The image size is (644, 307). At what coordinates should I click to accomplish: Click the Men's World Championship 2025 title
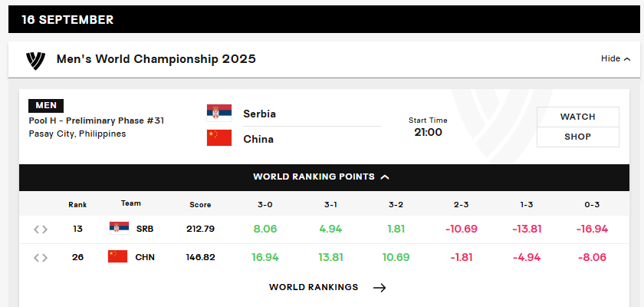point(156,59)
